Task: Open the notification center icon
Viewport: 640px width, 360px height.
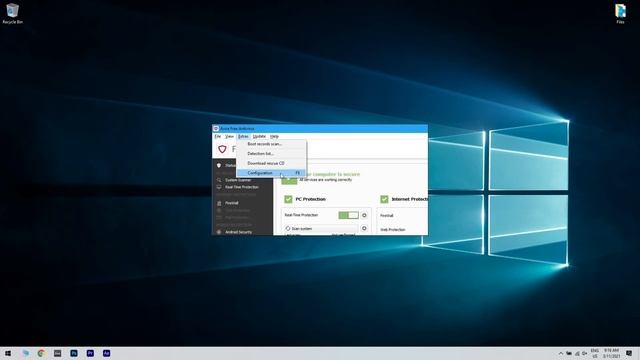Action: pos(629,353)
